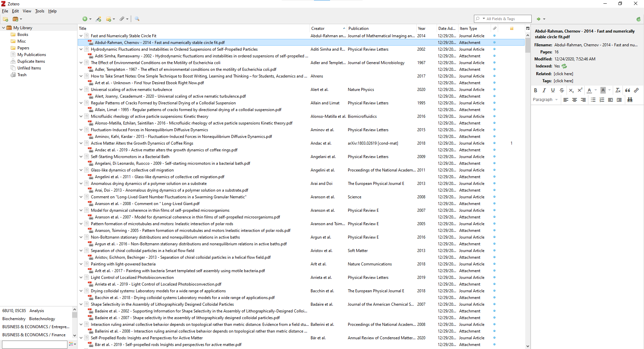Collapse 'Universal scaling of active nematic turbulence' item

tap(81, 90)
